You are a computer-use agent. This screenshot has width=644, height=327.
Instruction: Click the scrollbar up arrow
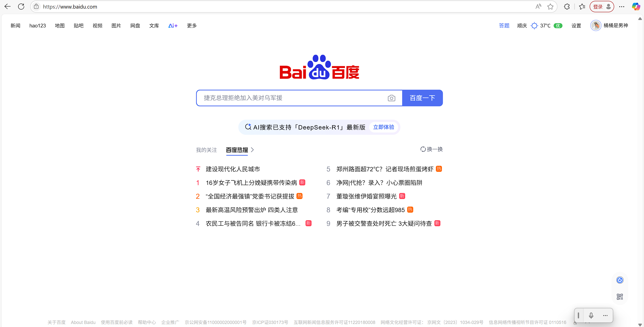click(640, 19)
